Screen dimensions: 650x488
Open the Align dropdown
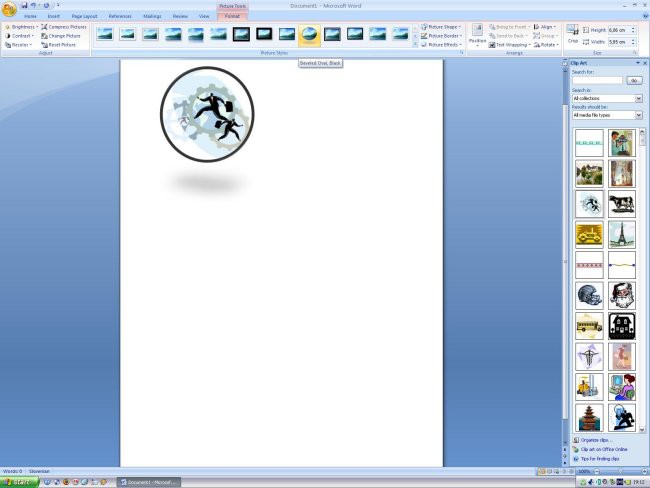click(x=545, y=27)
